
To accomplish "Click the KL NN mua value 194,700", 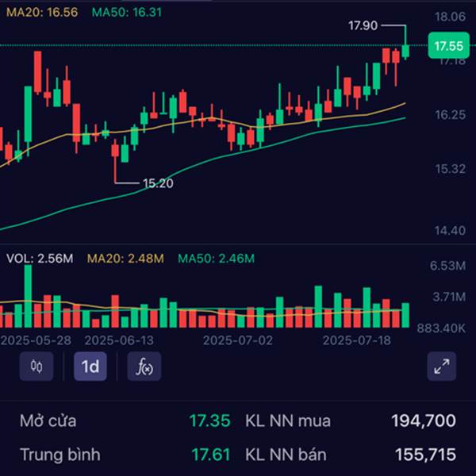I will pos(424,420).
